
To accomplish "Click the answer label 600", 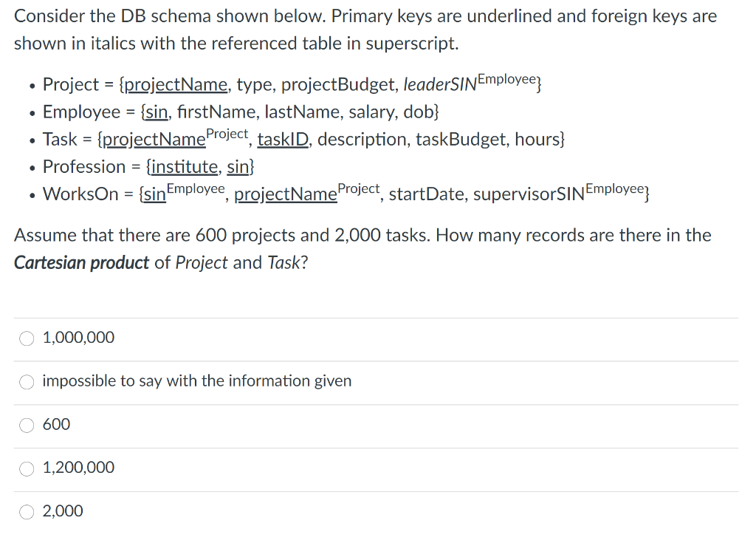I will [x=54, y=425].
